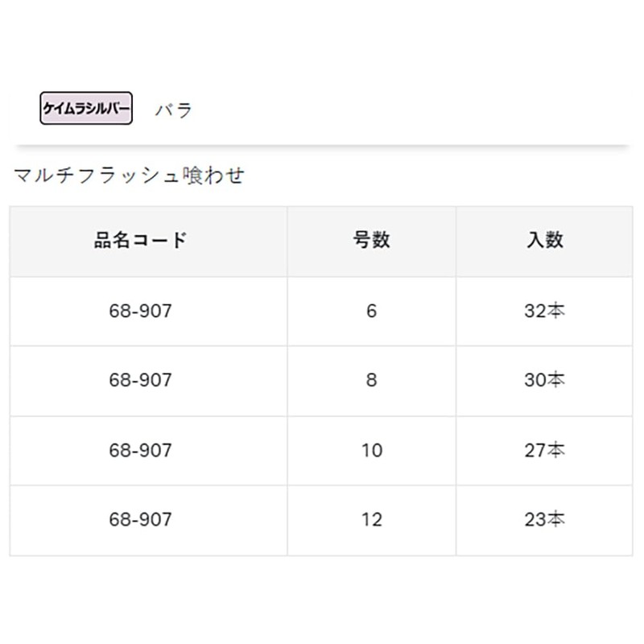644x644 pixels.
Task: Click the 27本 quantity cell
Action: click(544, 450)
